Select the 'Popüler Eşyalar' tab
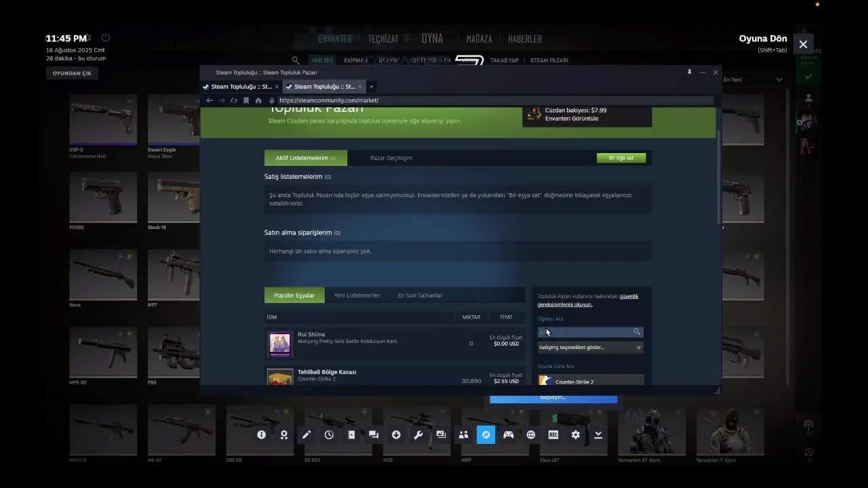Viewport: 868px width, 488px height. click(x=294, y=296)
